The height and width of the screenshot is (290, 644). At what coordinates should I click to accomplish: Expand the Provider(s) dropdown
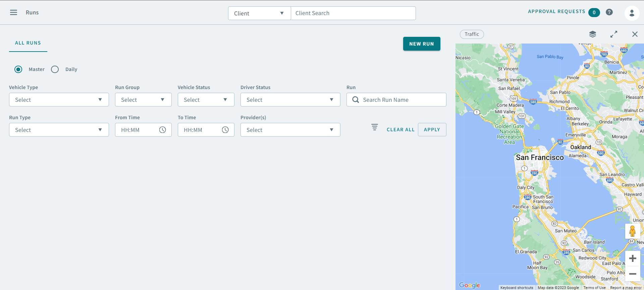[290, 130]
